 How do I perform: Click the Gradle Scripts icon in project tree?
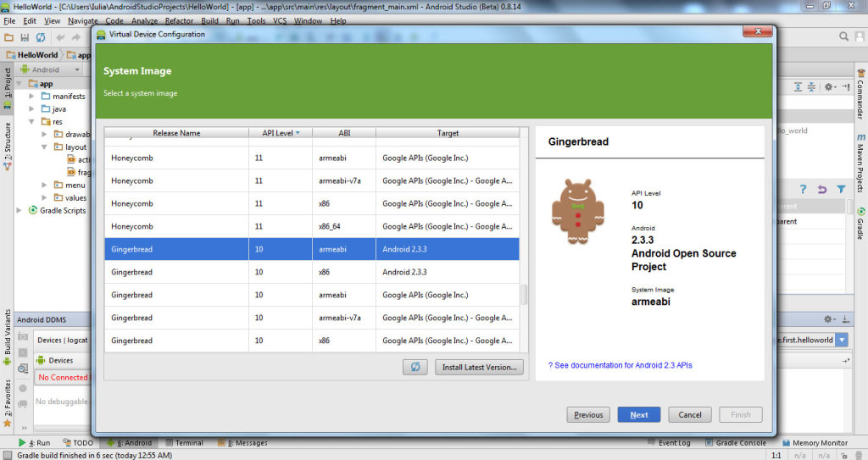[33, 210]
